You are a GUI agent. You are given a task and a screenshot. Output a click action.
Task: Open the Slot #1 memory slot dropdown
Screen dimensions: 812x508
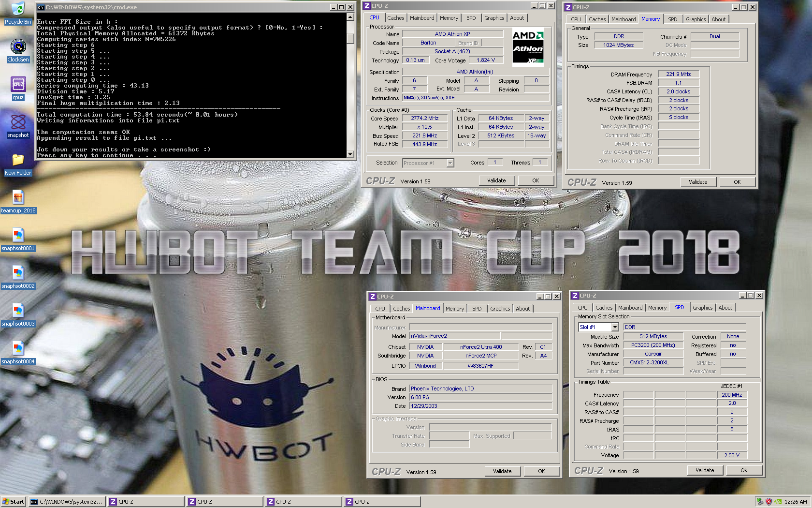615,328
